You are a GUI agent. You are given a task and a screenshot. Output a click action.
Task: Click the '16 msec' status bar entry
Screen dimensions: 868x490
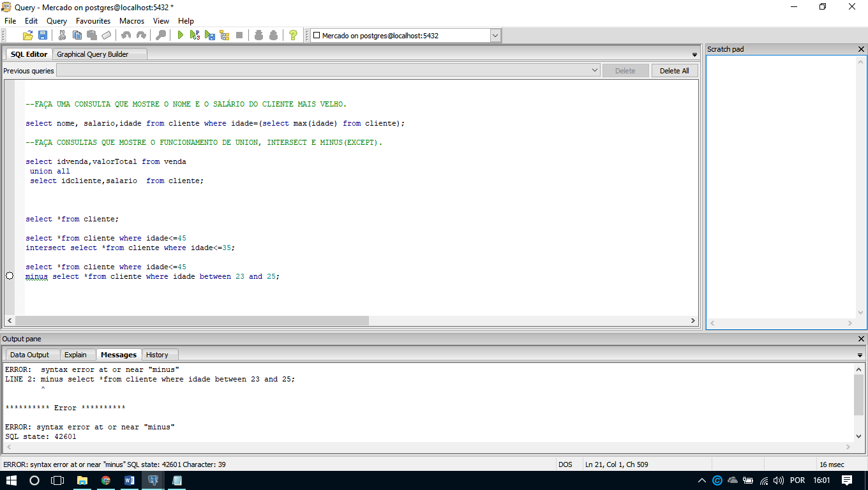tap(832, 464)
